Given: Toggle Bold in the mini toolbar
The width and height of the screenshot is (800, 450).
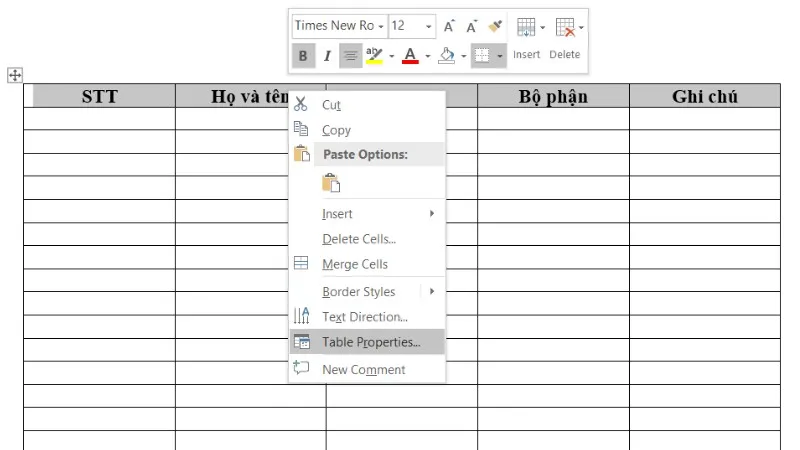Looking at the screenshot, I should pyautogui.click(x=303, y=56).
